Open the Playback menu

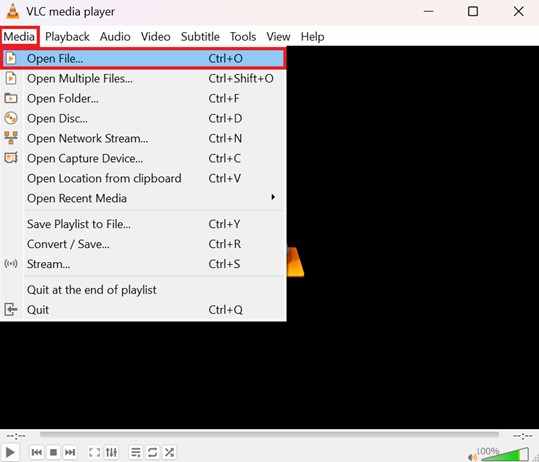[67, 36]
